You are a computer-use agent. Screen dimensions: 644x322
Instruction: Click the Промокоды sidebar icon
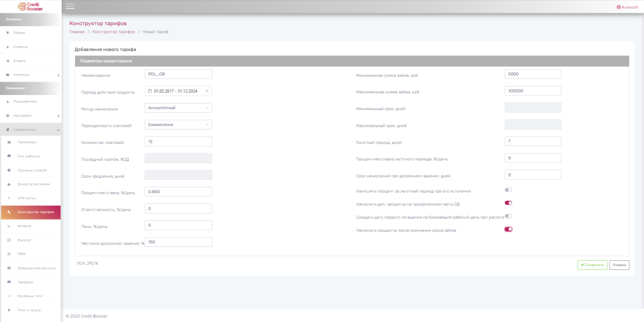9,142
